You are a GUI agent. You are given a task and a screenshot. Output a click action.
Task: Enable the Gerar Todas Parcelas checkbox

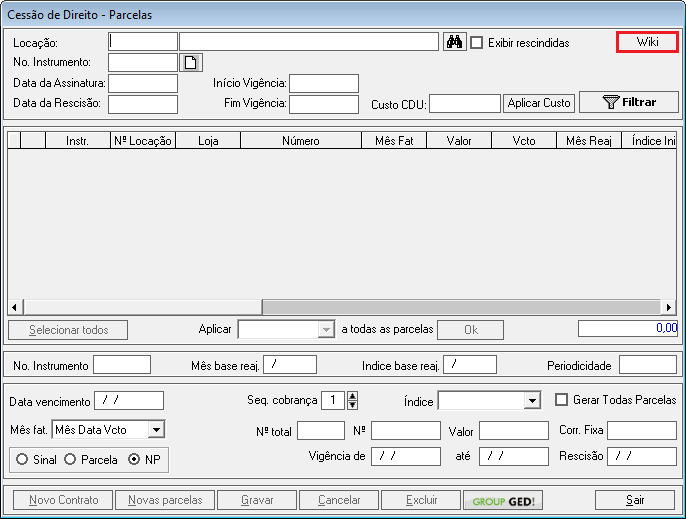coord(561,400)
